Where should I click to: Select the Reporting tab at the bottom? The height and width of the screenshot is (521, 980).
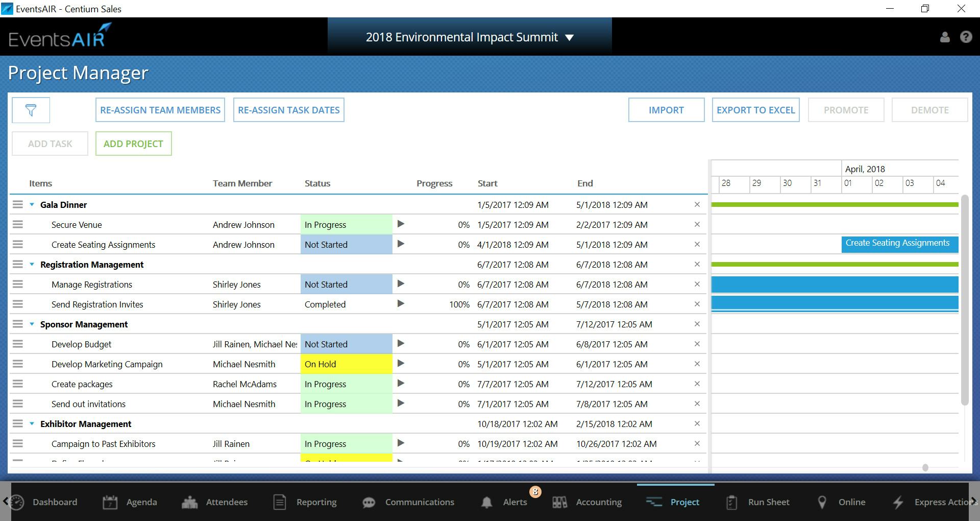point(279,502)
